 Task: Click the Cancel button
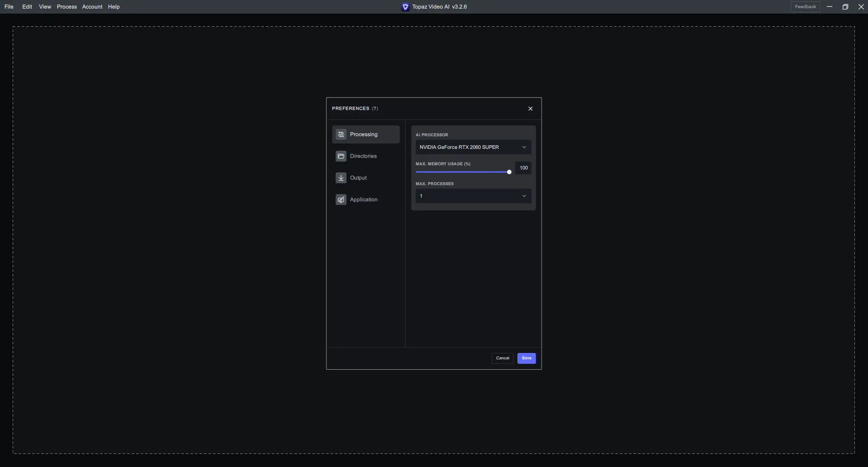(x=502, y=358)
